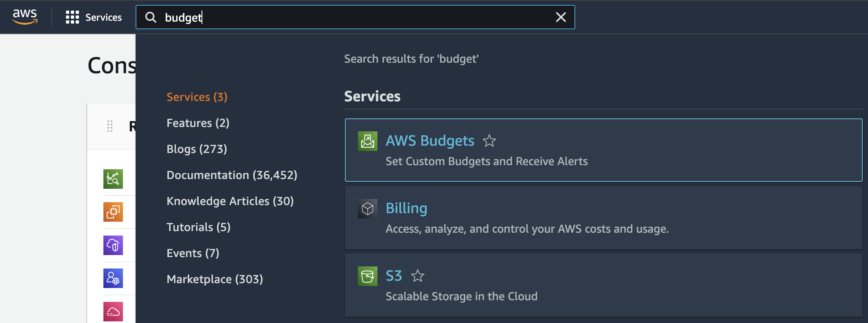
Task: Select the Events (7) filter
Action: click(x=193, y=253)
